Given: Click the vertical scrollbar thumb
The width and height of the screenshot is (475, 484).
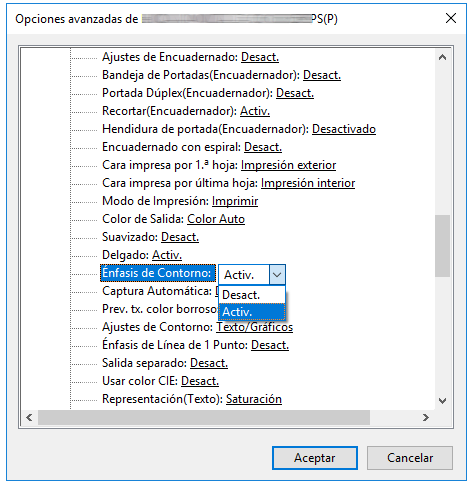Looking at the screenshot, I should point(442,246).
